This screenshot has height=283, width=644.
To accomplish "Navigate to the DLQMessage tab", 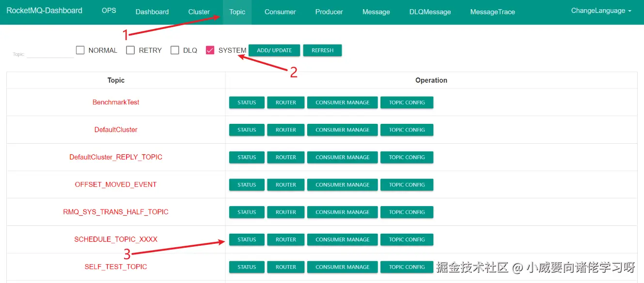I will [430, 12].
